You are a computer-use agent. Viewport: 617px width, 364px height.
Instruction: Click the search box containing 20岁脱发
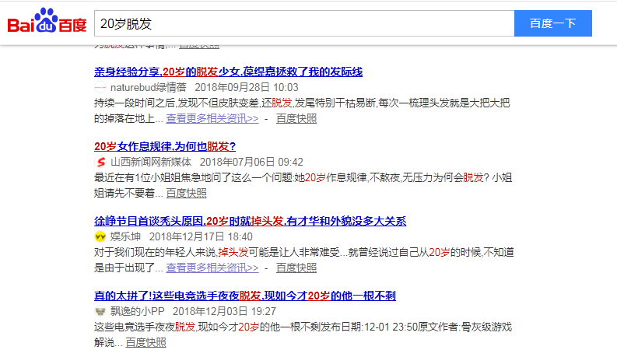303,23
